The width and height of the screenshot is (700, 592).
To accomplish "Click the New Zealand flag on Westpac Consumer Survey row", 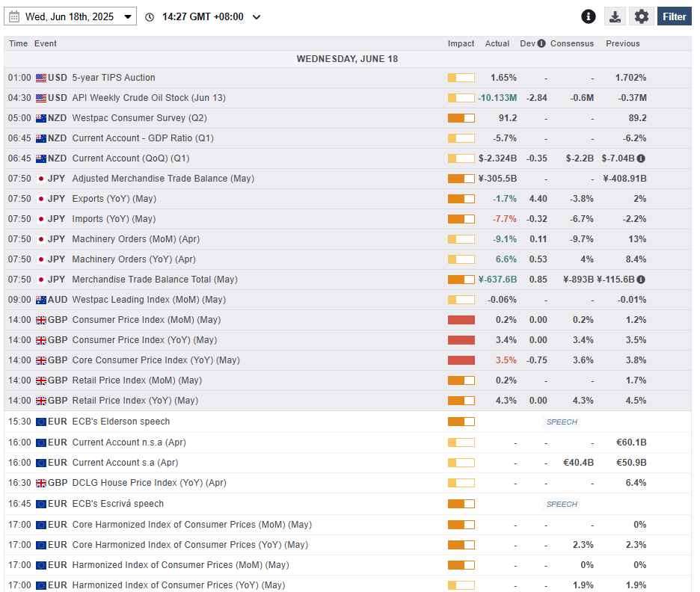I will pyautogui.click(x=41, y=118).
